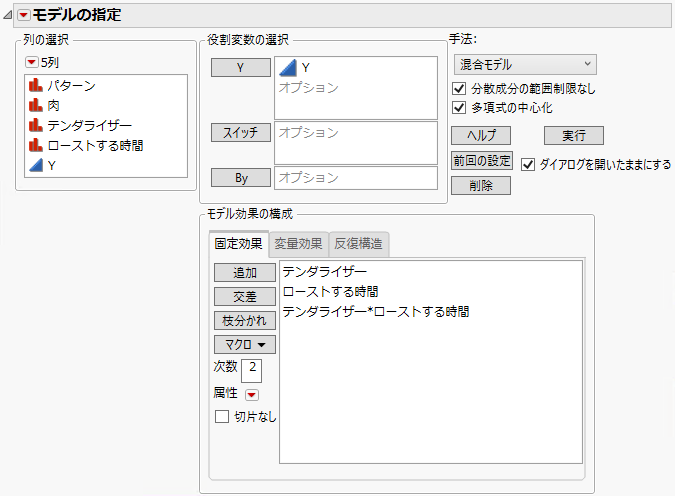Enable the 切片なし checkbox

222,417
